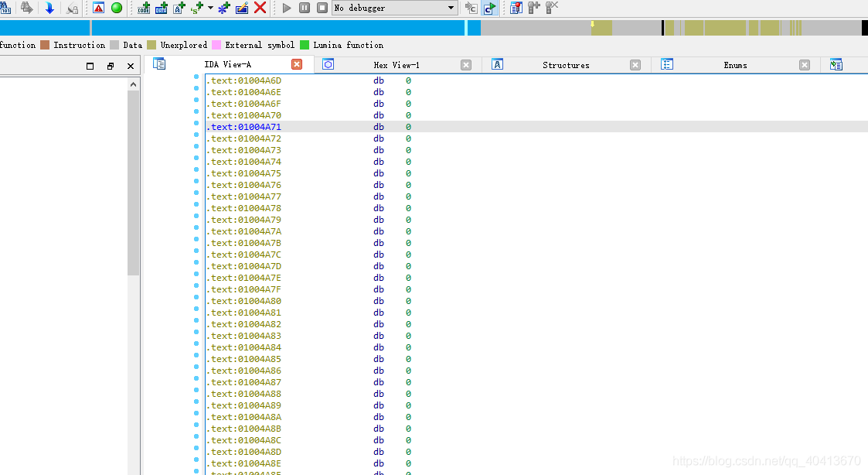Click the Data legend color swatch
Viewport: 868px width, 475px height.
point(114,45)
